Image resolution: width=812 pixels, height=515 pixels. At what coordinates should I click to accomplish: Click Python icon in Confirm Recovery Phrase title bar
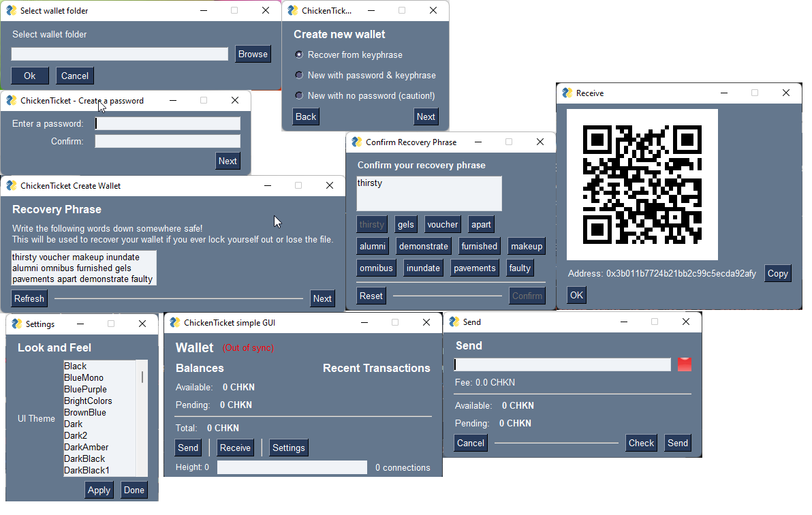point(357,142)
